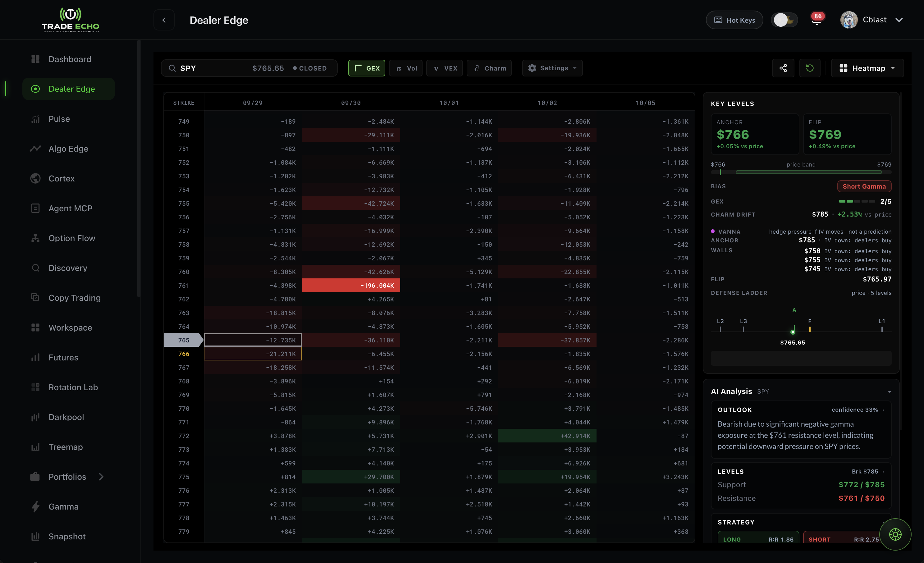Open the floating help widget icon

[x=895, y=534]
